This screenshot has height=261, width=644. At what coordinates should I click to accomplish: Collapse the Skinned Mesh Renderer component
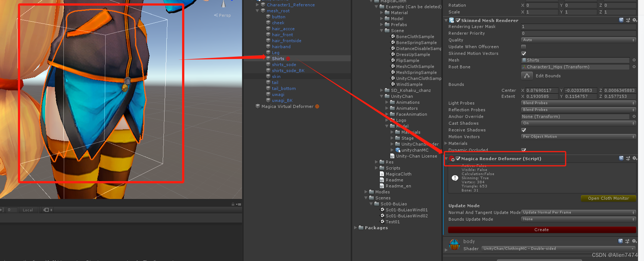(446, 21)
